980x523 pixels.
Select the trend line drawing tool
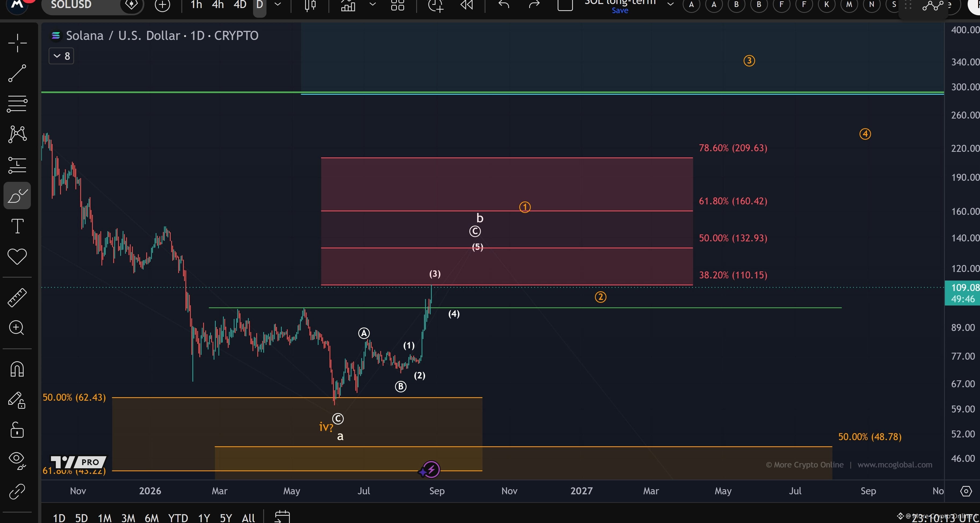(x=17, y=73)
